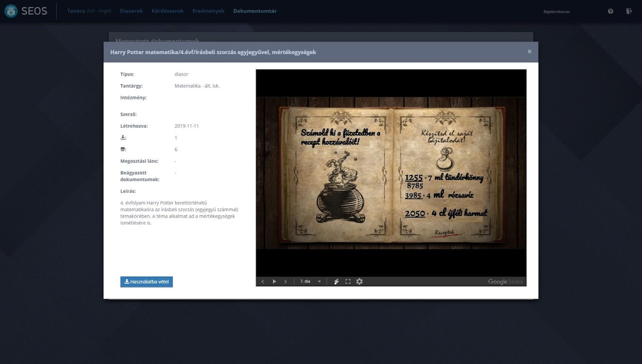Screen dimensions: 642x364
Task: Play the slideshow
Action: coord(274,282)
